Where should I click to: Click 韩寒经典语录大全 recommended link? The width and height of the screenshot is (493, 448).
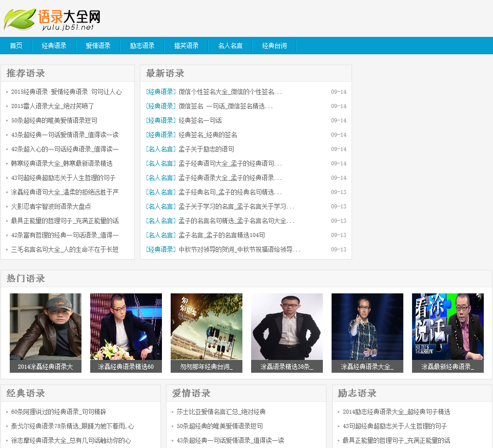[61, 163]
